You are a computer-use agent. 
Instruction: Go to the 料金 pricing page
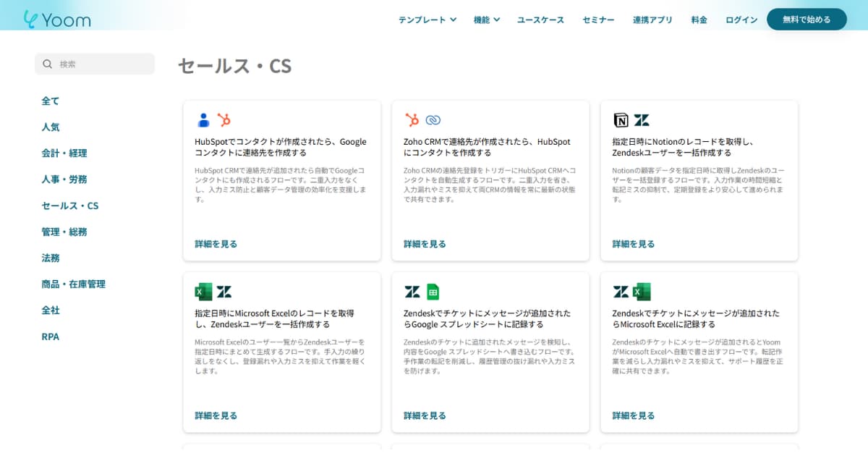(x=699, y=20)
